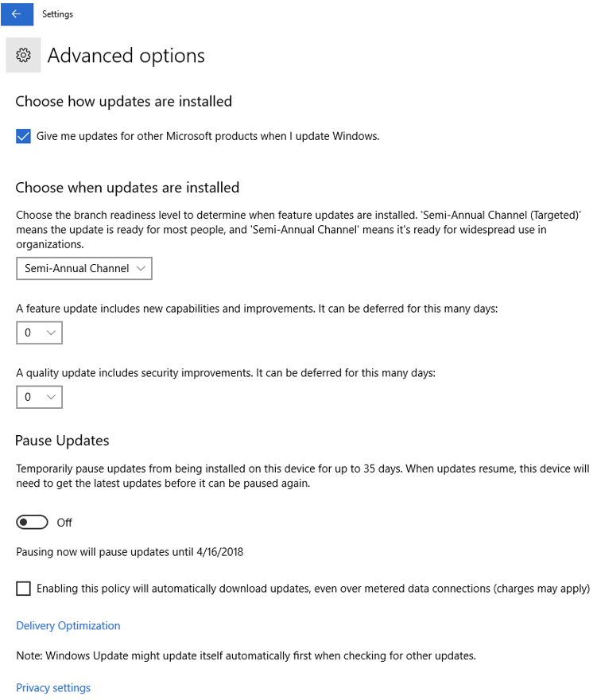The width and height of the screenshot is (597, 700).
Task: Go to Privacy settings link
Action: 53,688
